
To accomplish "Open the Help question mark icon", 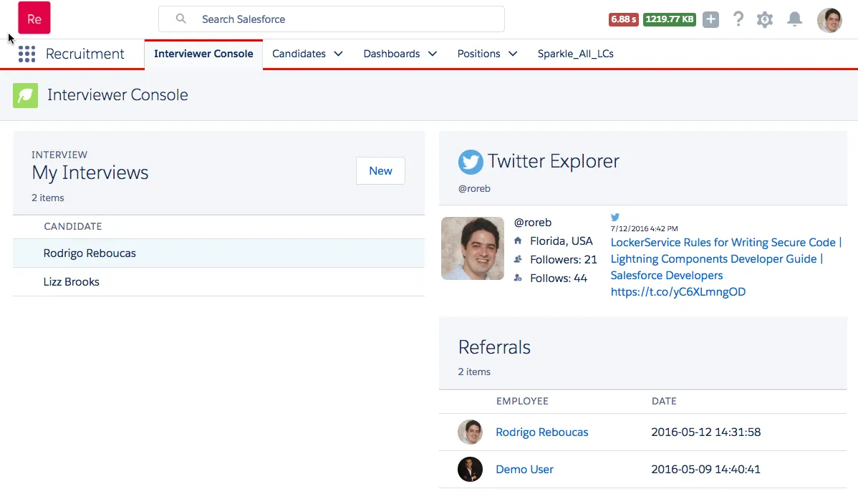I will coord(738,19).
